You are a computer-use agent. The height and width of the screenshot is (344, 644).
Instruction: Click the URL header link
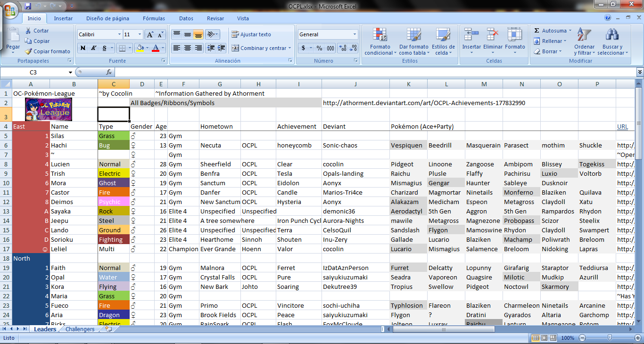pyautogui.click(x=622, y=126)
